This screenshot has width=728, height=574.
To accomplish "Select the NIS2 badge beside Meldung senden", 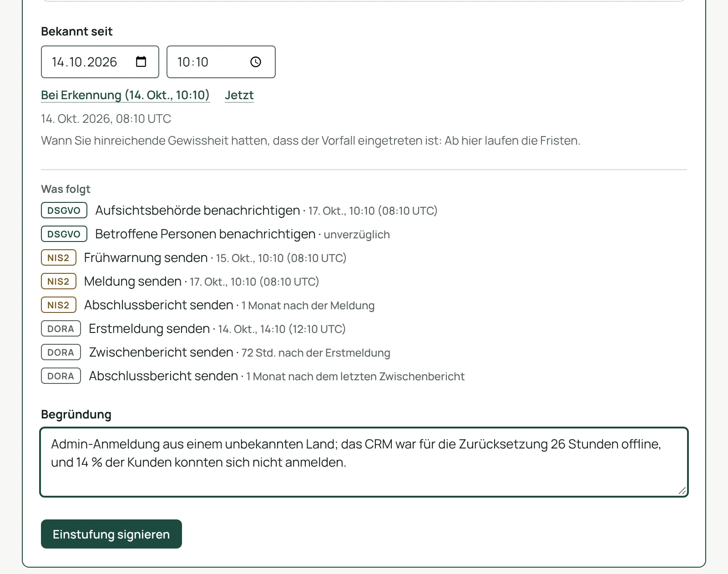I will [x=59, y=282].
